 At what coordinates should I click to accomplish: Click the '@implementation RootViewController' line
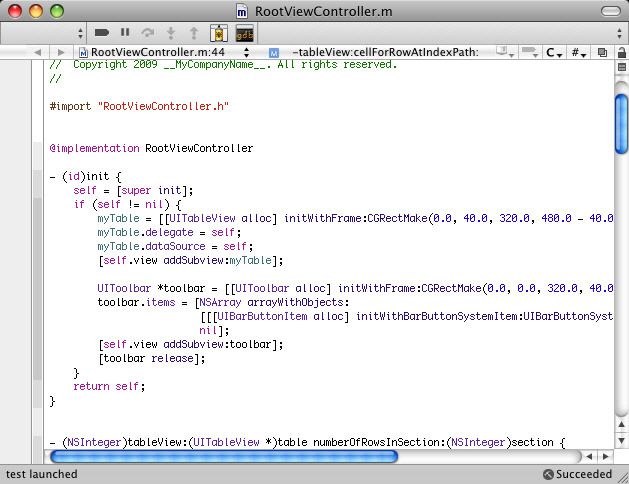151,148
